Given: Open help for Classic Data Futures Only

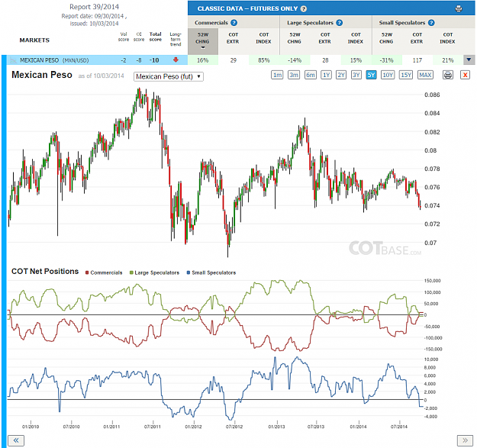Looking at the screenshot, I should 303,9.
